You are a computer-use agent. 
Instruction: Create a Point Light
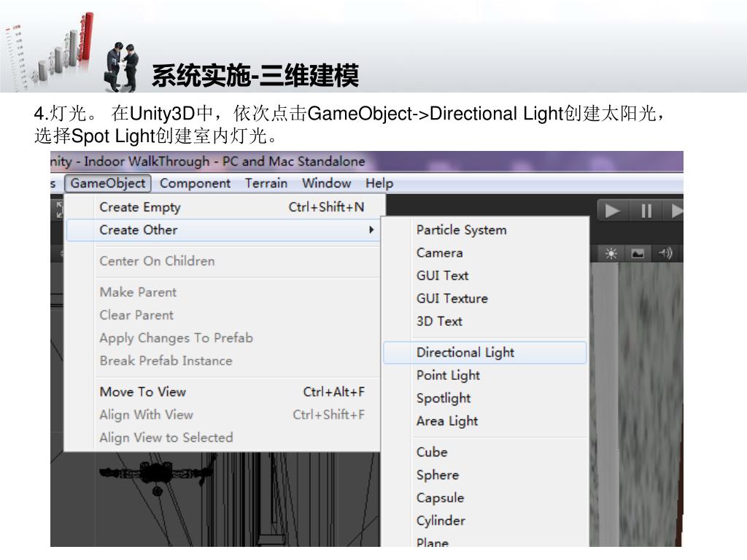point(485,376)
